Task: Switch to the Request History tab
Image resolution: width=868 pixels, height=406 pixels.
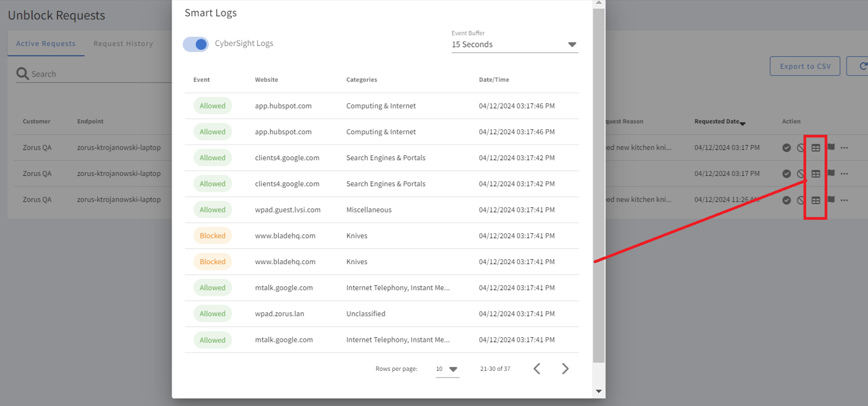Action: click(123, 43)
